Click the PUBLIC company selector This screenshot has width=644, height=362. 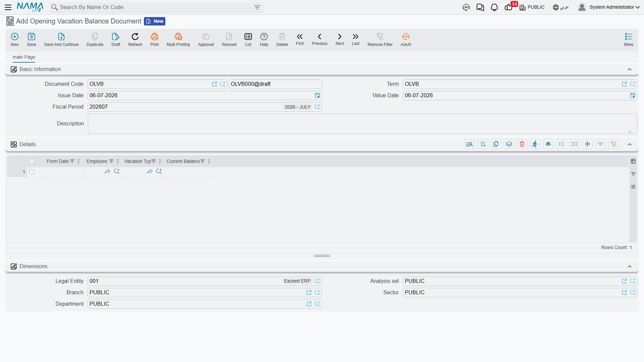click(532, 7)
